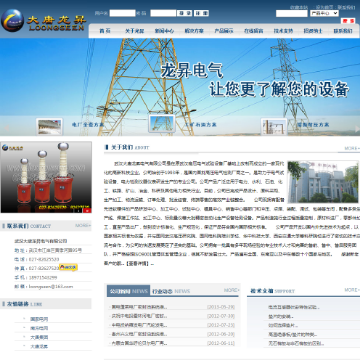360x360 pixels.
Task: Click the company building photo
Action: (x=323, y=182)
